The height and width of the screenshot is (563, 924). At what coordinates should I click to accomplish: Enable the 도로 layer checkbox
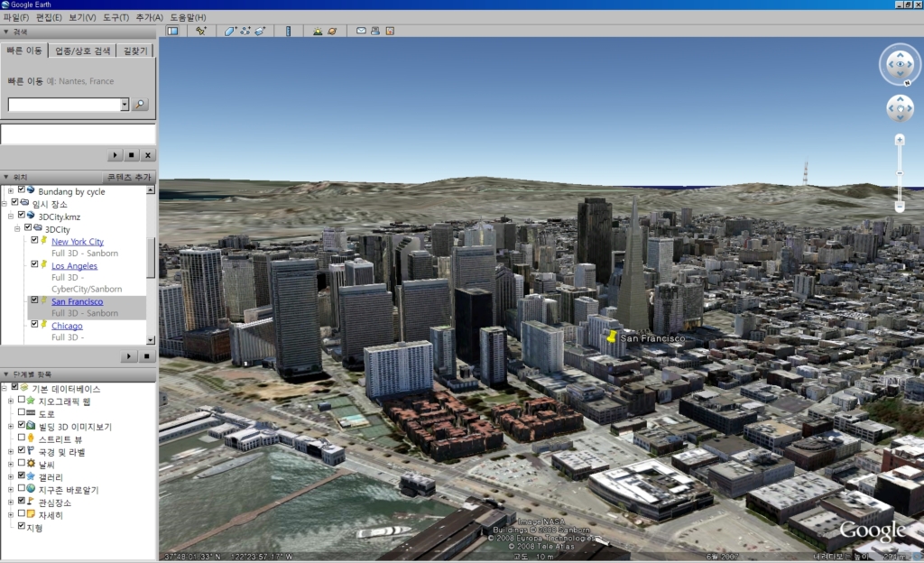pos(22,413)
